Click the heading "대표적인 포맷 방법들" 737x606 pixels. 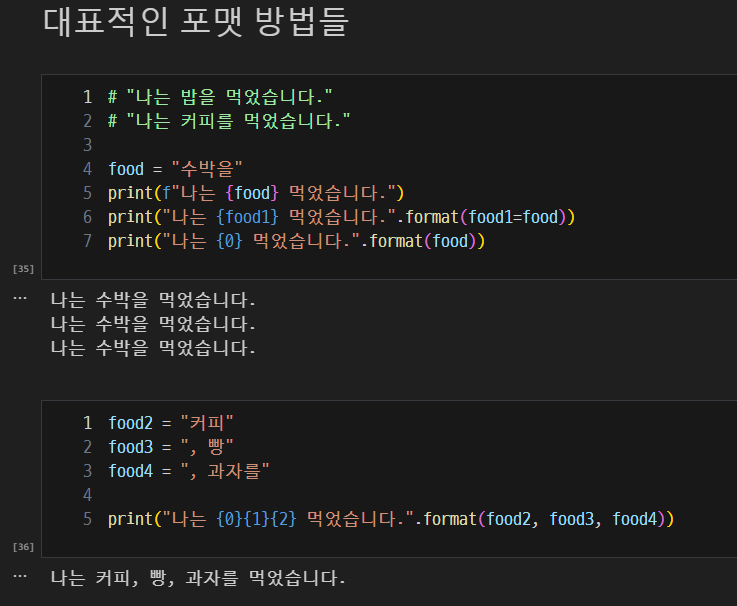click(196, 22)
